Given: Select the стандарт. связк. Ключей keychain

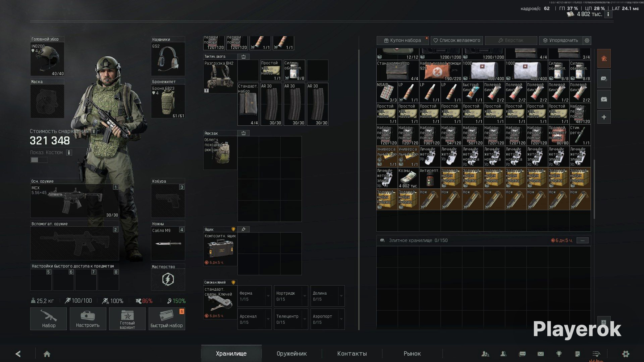Looking at the screenshot, I should coord(220,302).
